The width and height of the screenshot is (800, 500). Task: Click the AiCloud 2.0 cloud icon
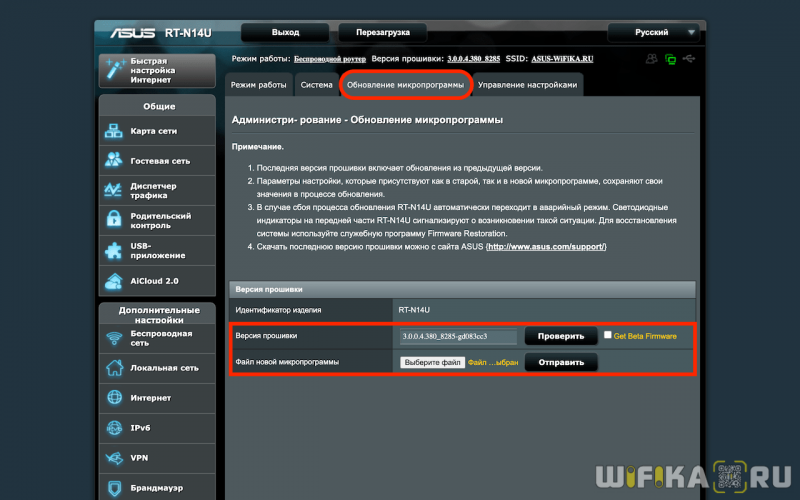tap(114, 281)
